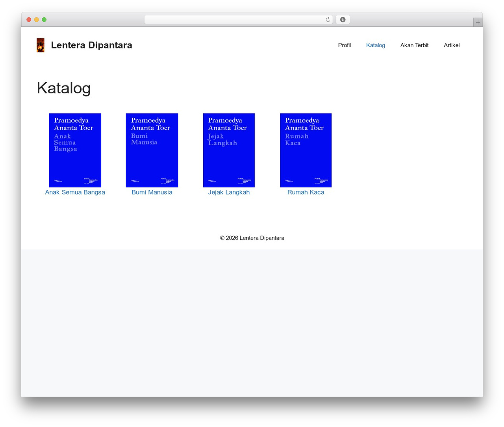Open the Artikel menu item
This screenshot has height=427, width=504.
(452, 45)
